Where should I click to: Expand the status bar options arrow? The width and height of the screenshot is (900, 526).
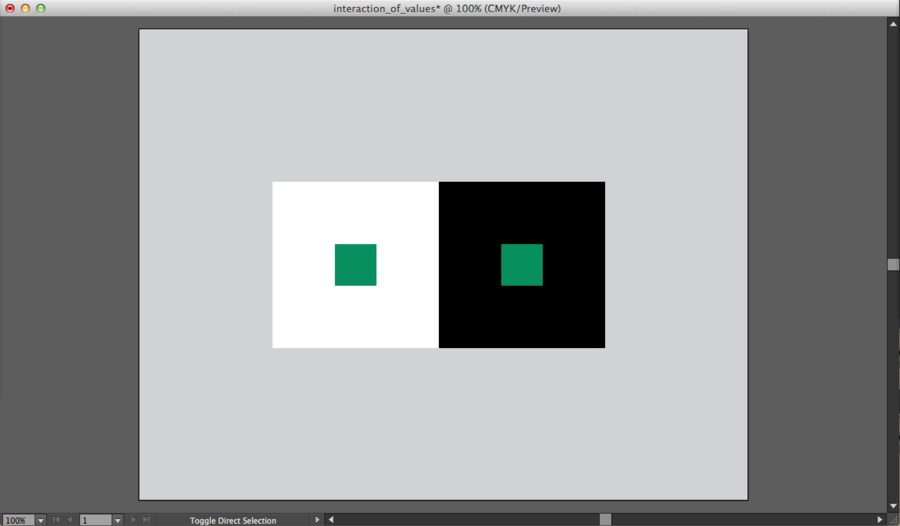318,520
